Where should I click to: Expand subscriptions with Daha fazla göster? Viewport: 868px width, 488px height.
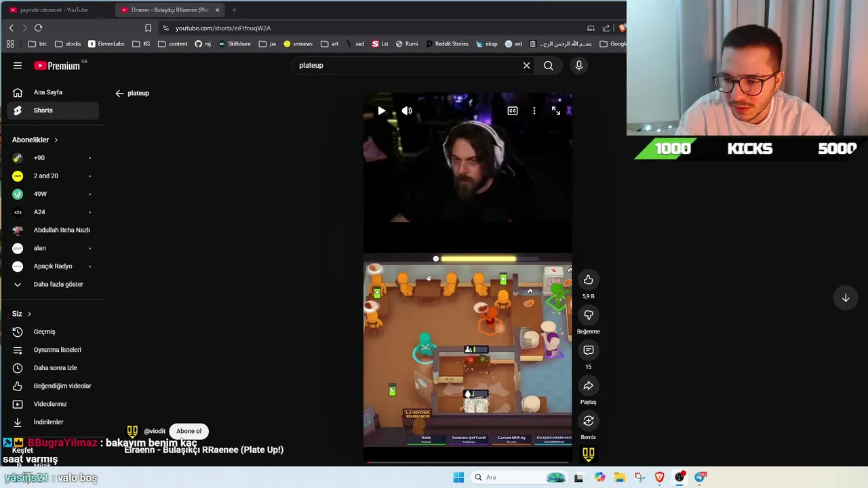(x=53, y=284)
